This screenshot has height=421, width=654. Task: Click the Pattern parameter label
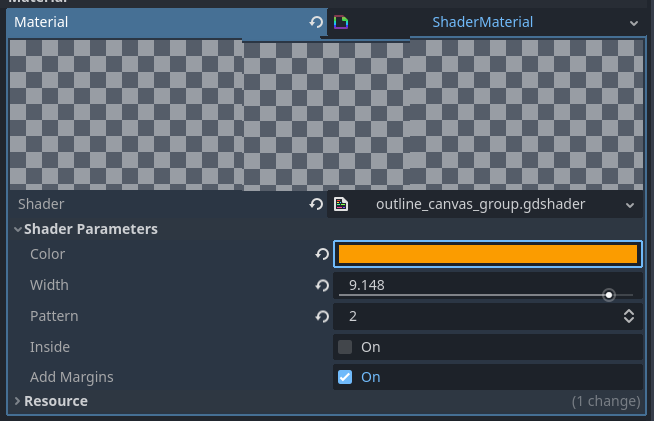tap(54, 316)
